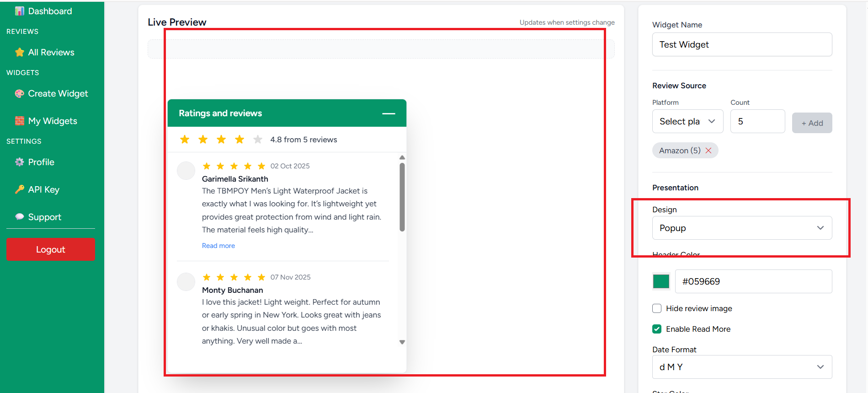Click the brick icon beside My Widgets

coord(19,121)
